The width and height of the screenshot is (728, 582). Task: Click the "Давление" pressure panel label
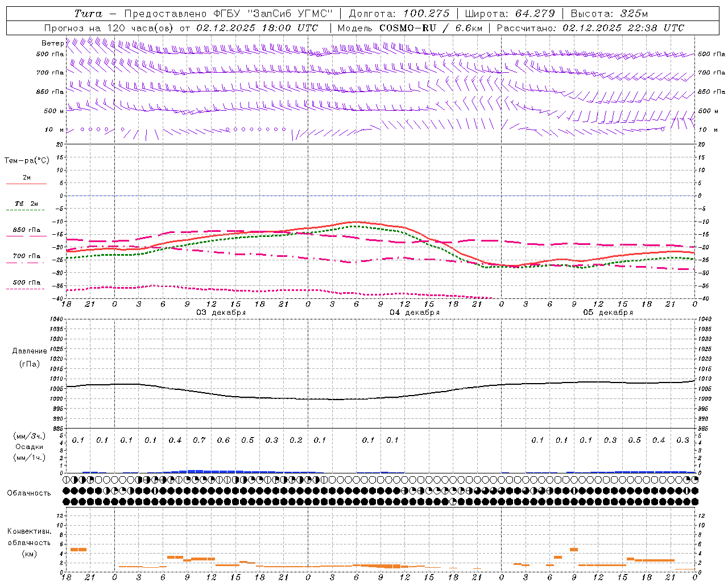[x=28, y=351]
